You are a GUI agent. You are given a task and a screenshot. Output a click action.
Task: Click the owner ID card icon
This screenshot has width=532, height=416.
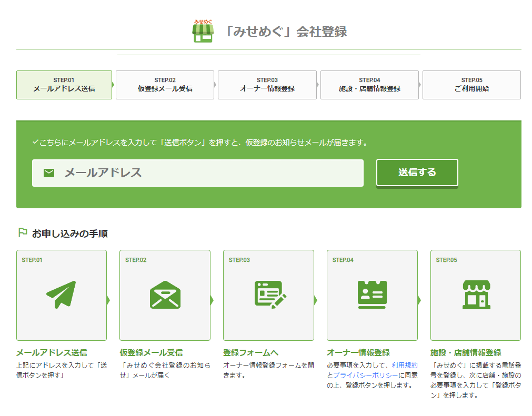(372, 294)
